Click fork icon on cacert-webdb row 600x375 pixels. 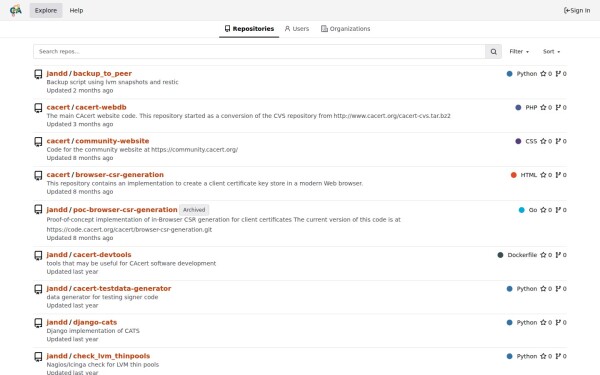click(558, 108)
